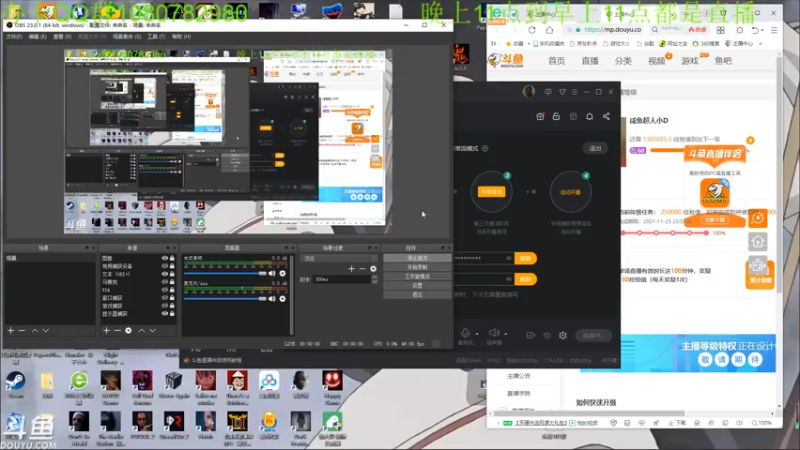Click camera icon in Douyu companion bottom bar

531,335
